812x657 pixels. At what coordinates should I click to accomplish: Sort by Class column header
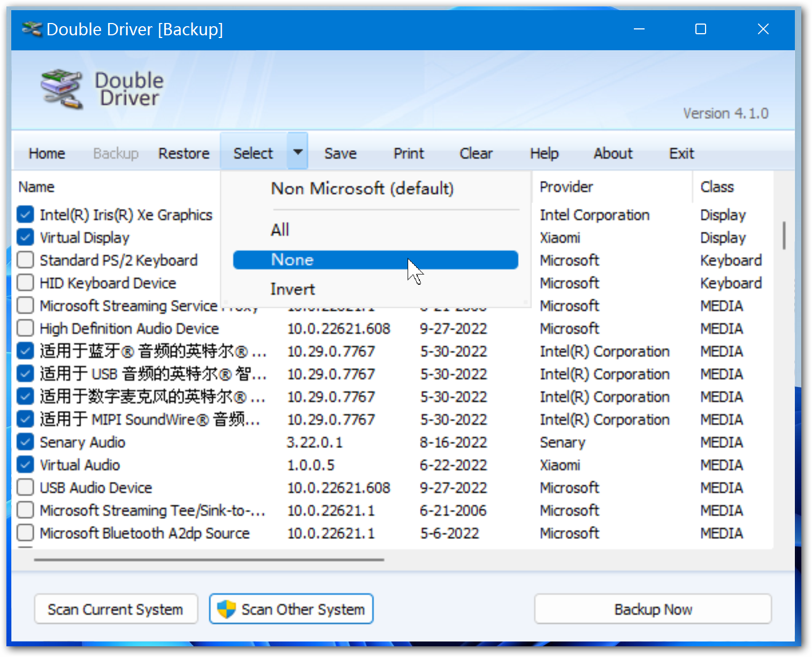pos(717,187)
